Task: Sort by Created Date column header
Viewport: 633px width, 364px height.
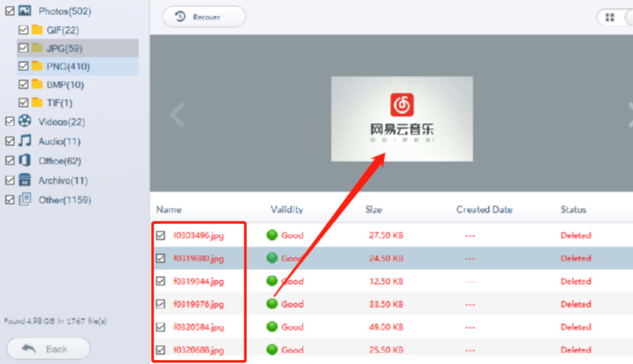Action: pos(484,209)
